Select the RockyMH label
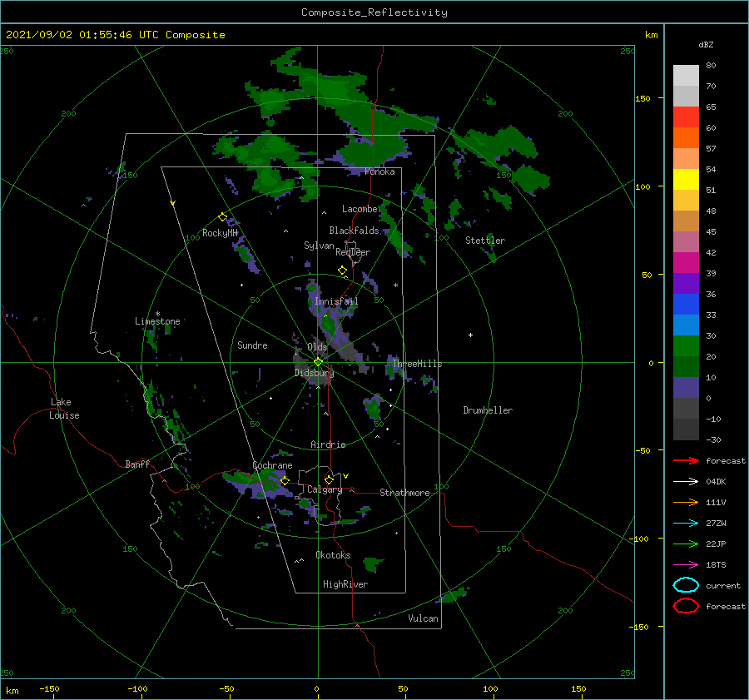The width and height of the screenshot is (749, 700). [x=220, y=233]
